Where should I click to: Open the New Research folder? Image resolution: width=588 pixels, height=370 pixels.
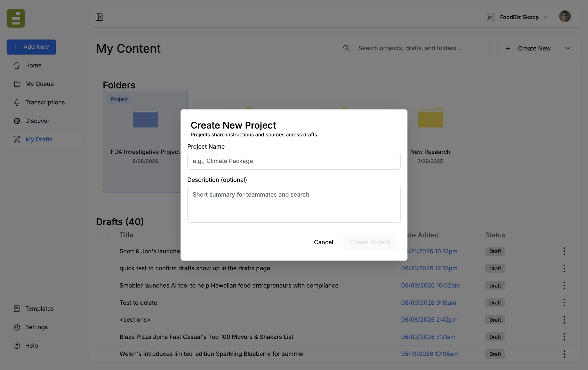tap(430, 135)
